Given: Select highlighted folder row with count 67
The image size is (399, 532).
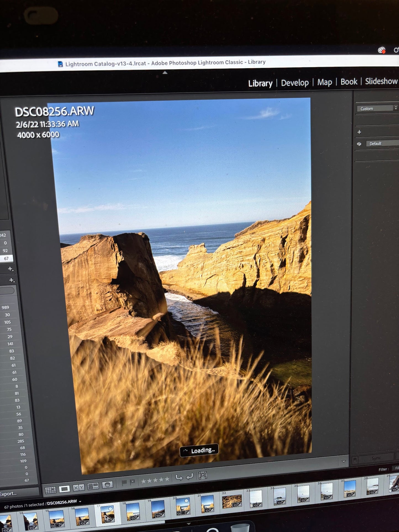Looking at the screenshot, I should coord(6,259).
